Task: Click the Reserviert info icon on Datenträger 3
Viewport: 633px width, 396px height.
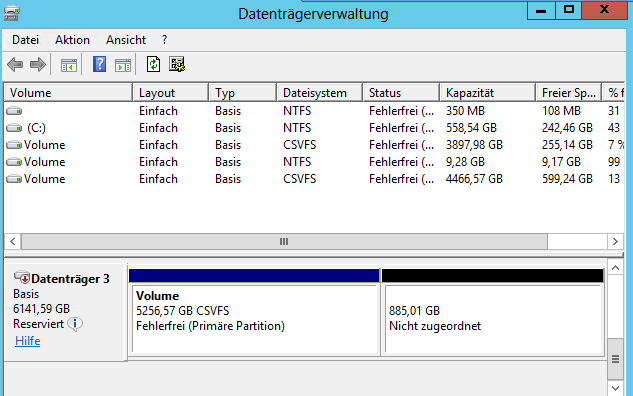Action: coord(75,324)
